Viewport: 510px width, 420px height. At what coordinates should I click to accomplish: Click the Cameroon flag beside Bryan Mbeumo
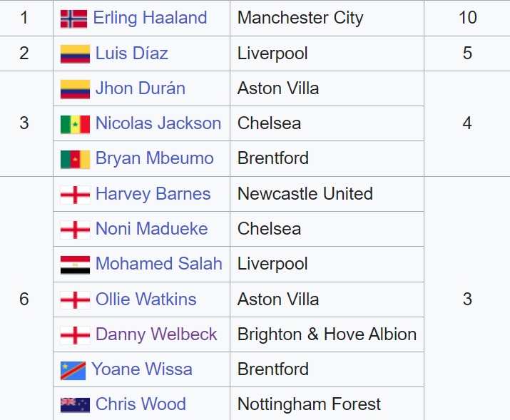[x=75, y=159]
